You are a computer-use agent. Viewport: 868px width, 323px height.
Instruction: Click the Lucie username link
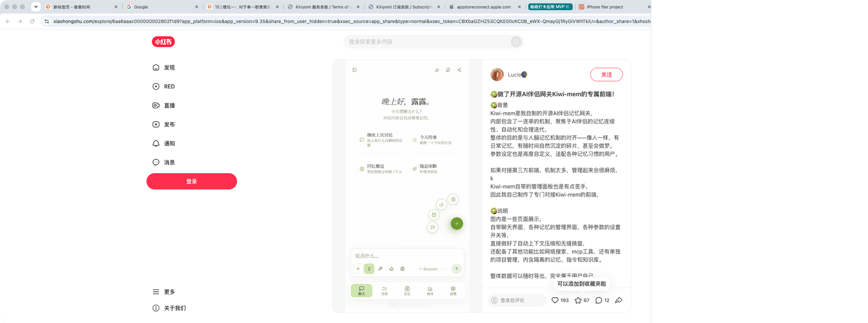point(518,75)
